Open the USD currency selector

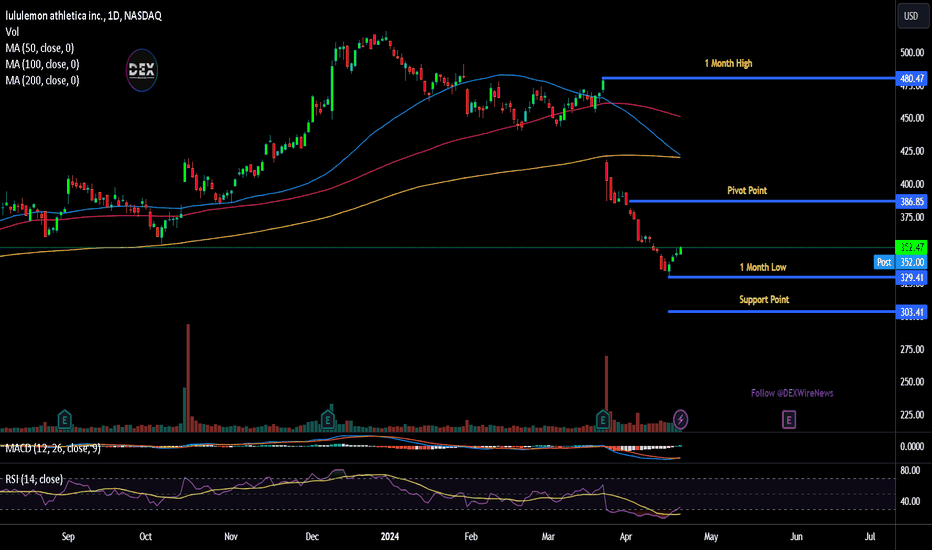coord(911,16)
